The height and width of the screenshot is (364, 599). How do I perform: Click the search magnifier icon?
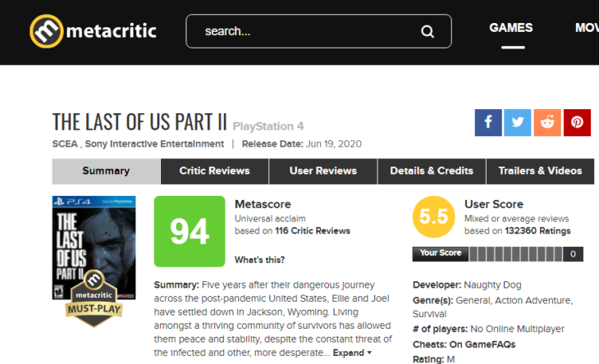click(428, 31)
